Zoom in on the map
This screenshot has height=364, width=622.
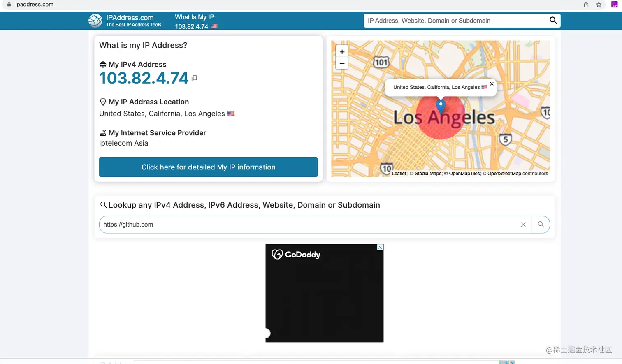click(x=342, y=52)
